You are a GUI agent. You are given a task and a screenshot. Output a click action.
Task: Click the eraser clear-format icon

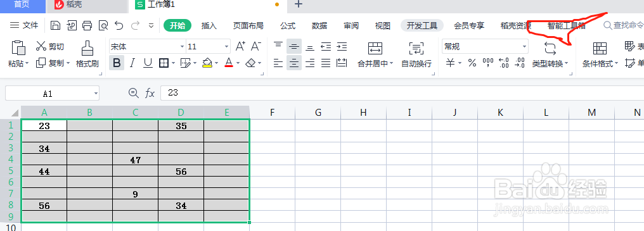tap(251, 63)
